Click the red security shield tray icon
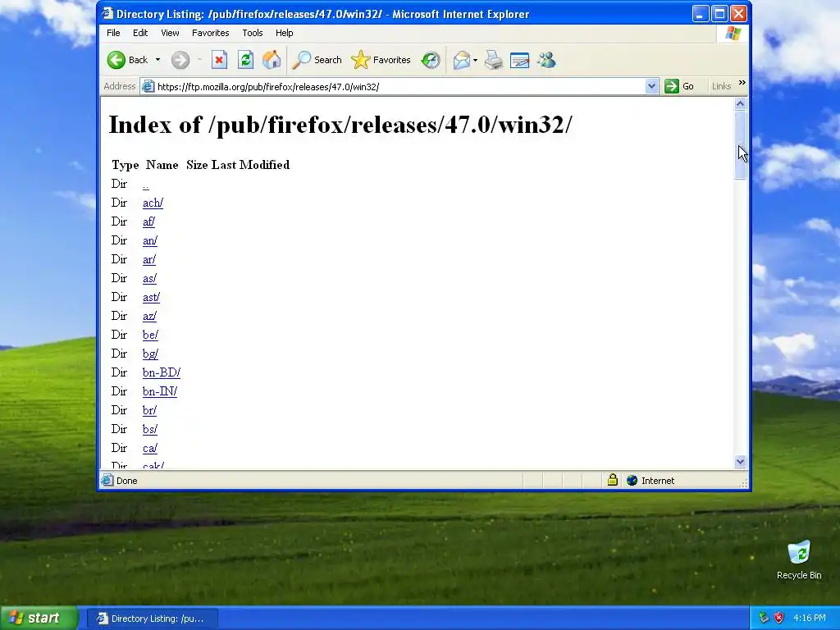 (778, 619)
